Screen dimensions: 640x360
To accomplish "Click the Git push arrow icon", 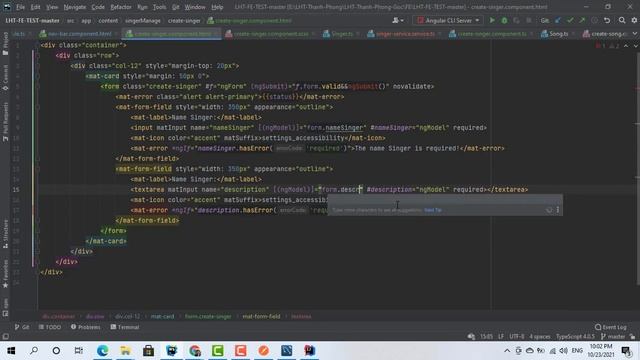I will click(x=582, y=20).
